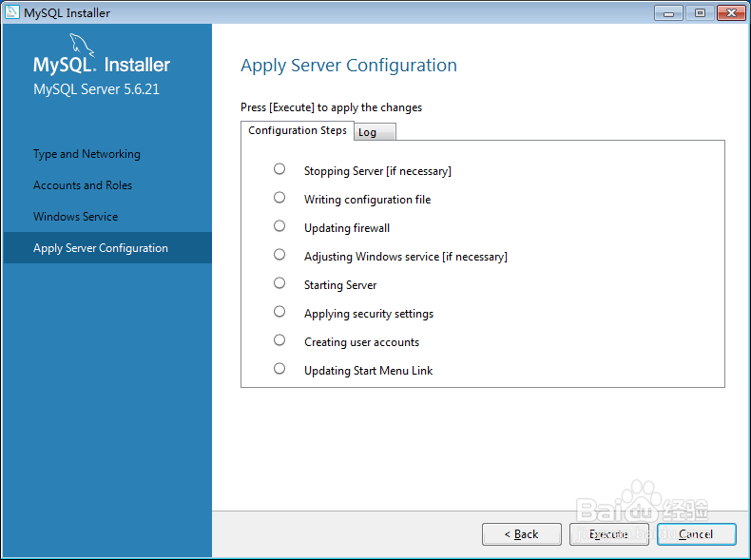Select the Creating user accounts step indicator
Screen dimensions: 751x560
(x=279, y=340)
